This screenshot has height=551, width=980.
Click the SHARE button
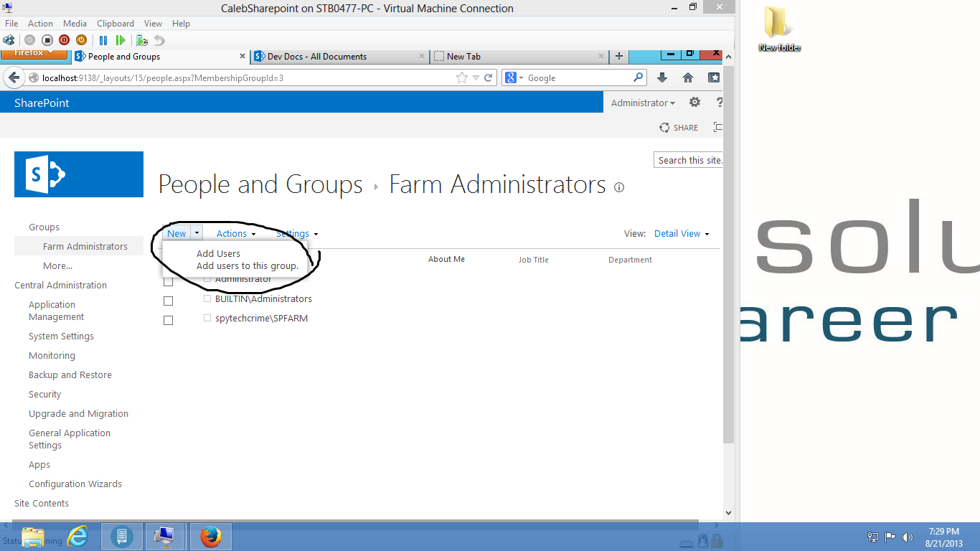pyautogui.click(x=679, y=127)
